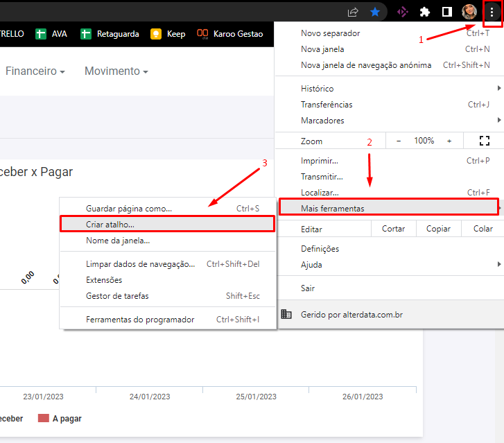Open Gestor de tarefas
Viewport: 504px width, 443px height.
point(168,296)
